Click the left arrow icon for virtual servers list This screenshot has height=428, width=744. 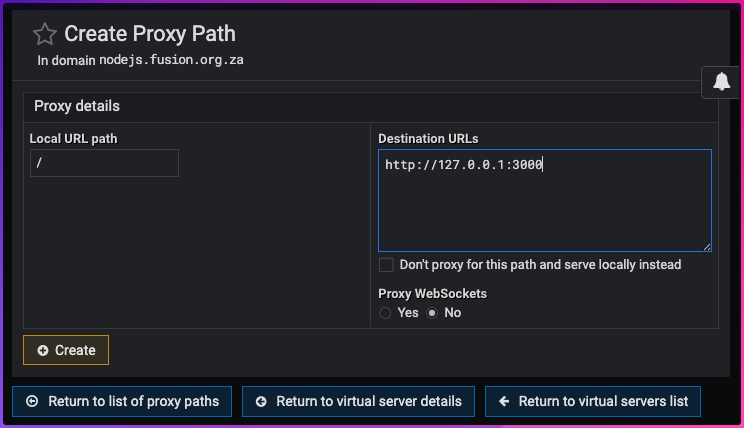tap(503, 401)
